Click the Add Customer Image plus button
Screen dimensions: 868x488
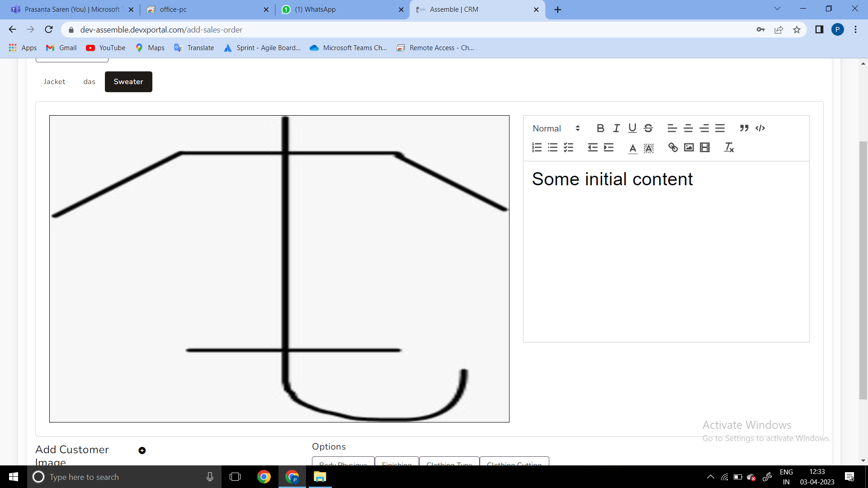pos(142,450)
